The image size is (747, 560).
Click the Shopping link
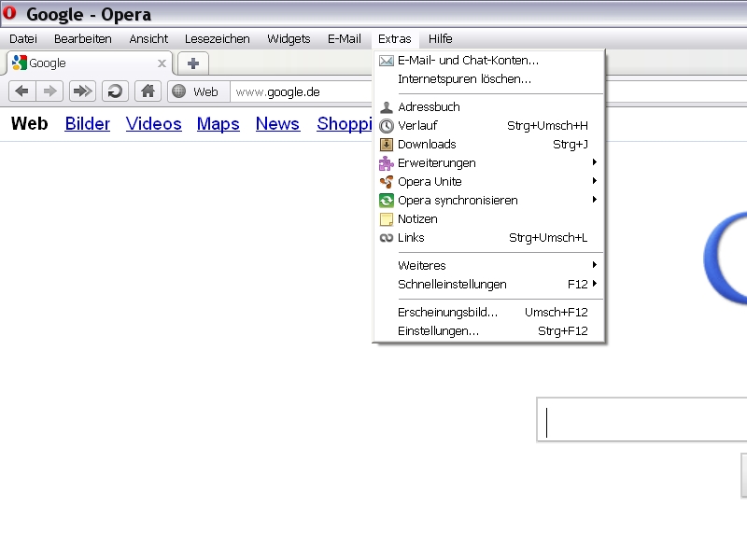pos(345,124)
